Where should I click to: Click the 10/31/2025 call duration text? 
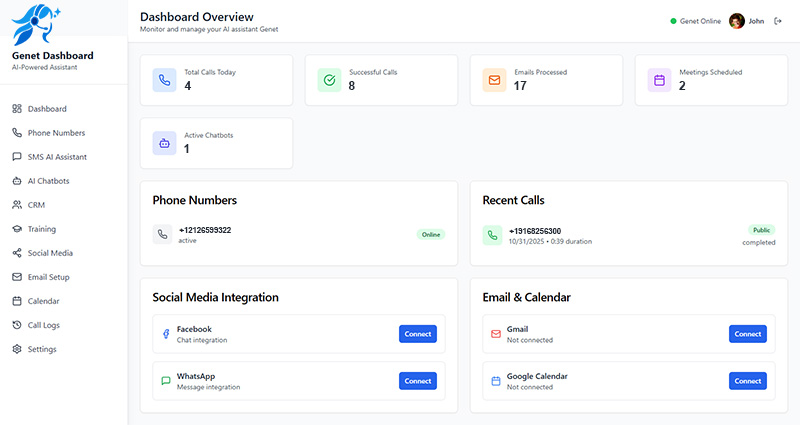pyautogui.click(x=550, y=242)
